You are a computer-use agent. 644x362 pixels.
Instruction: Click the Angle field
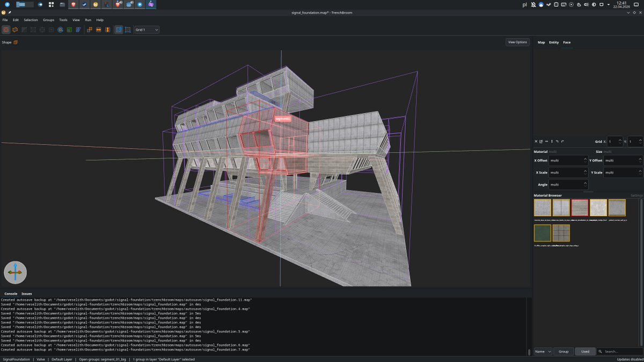568,184
